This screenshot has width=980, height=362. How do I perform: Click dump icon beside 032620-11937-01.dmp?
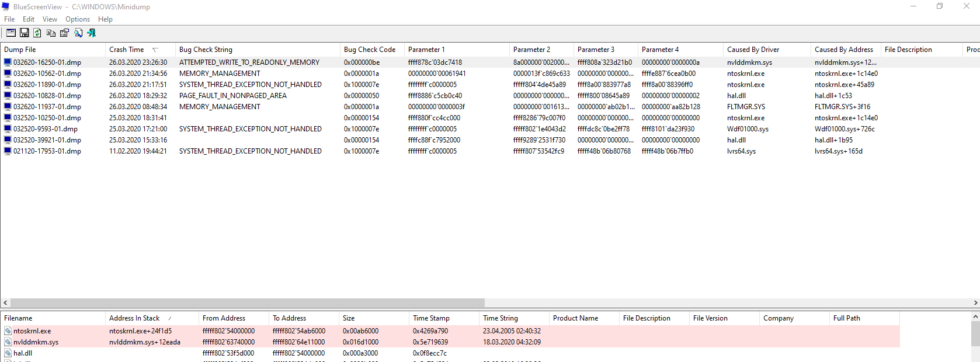(8, 106)
